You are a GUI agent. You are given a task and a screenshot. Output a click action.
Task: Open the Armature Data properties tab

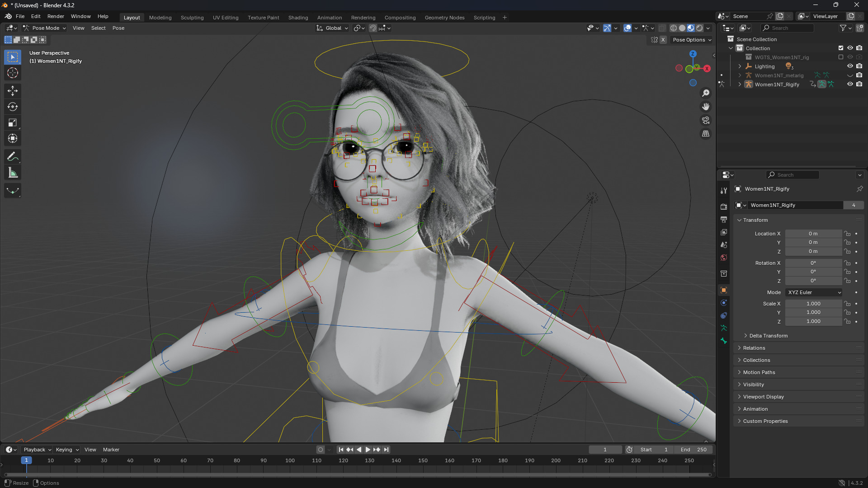[x=724, y=328]
